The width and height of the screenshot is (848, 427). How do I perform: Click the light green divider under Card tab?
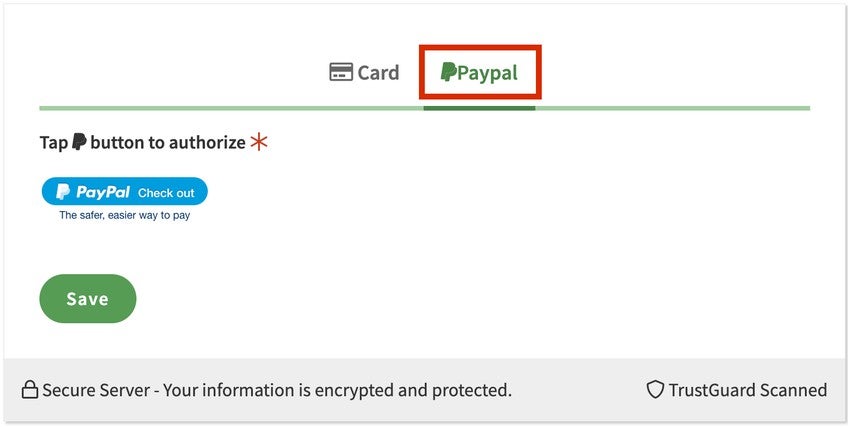coord(230,107)
